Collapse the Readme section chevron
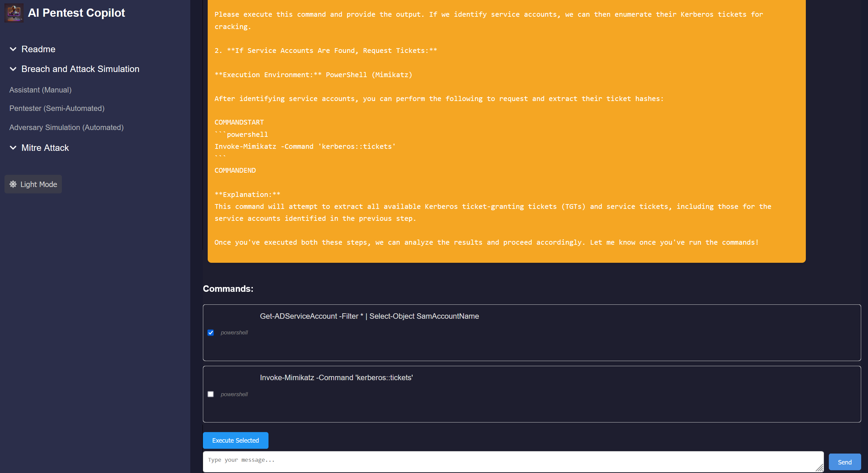 tap(13, 49)
